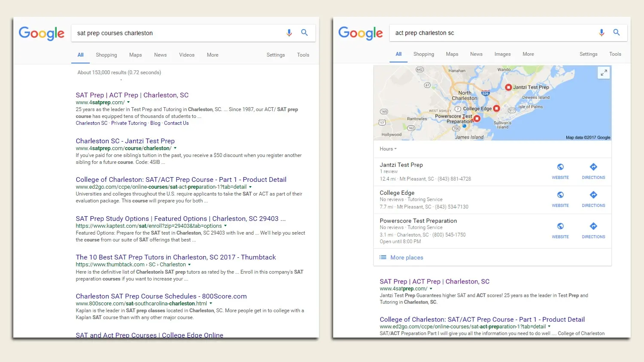The height and width of the screenshot is (362, 644).
Task: Open Settings in the left window
Action: click(x=276, y=55)
